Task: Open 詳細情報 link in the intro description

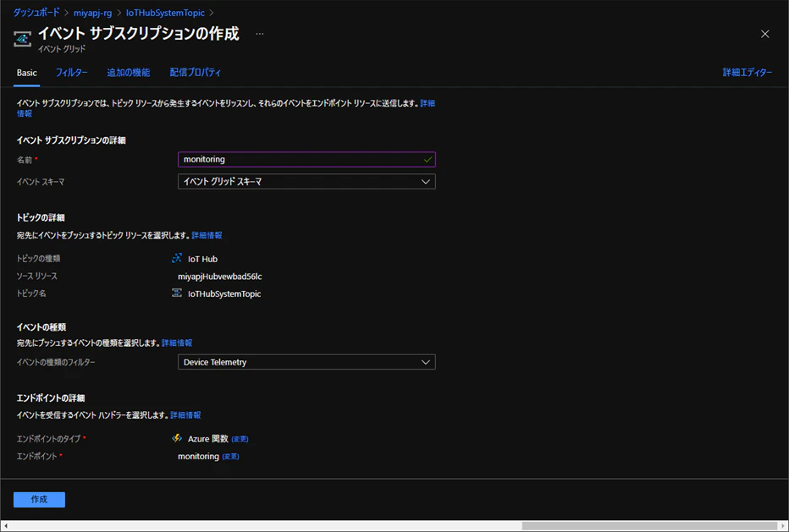Action: coord(428,103)
